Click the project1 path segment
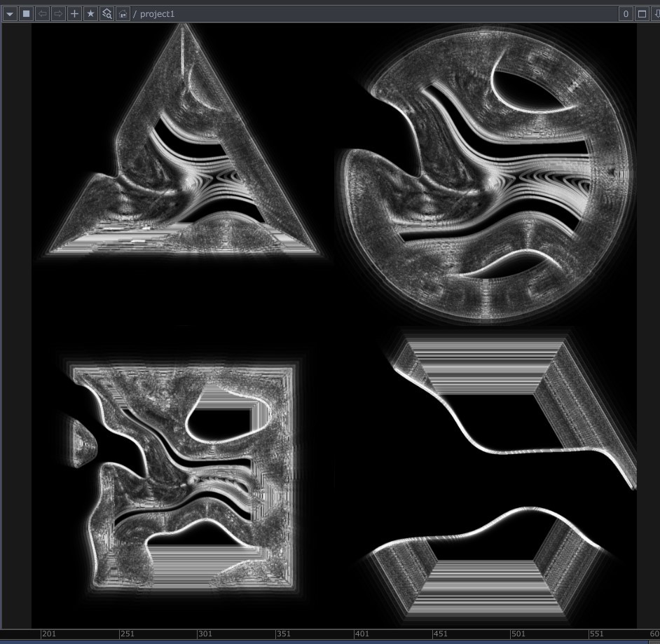660x644 pixels. [x=157, y=14]
